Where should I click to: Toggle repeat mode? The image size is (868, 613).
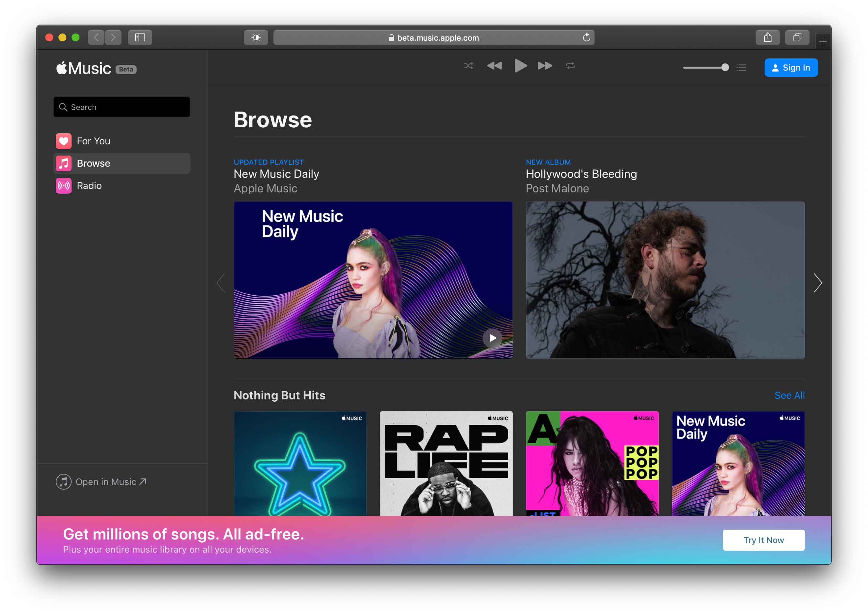(x=570, y=66)
